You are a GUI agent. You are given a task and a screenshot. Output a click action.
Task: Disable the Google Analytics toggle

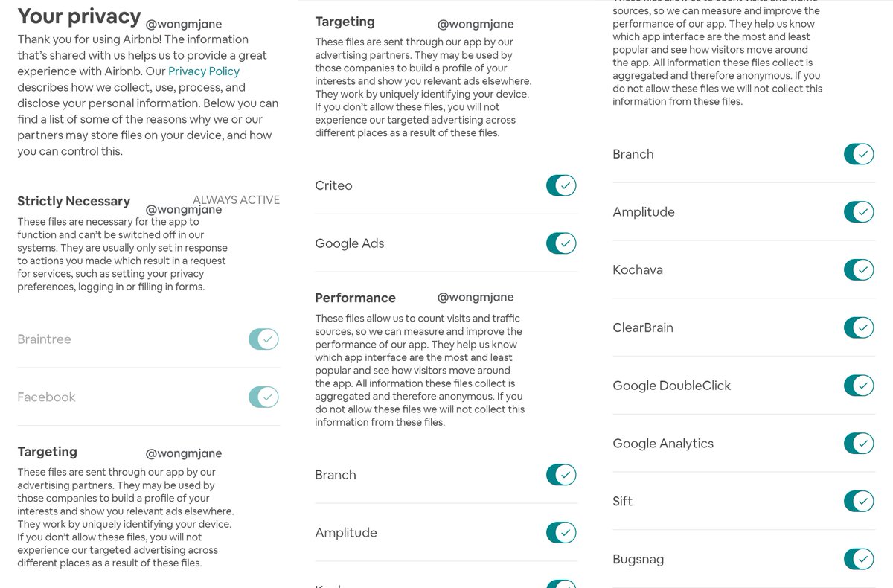point(859,444)
